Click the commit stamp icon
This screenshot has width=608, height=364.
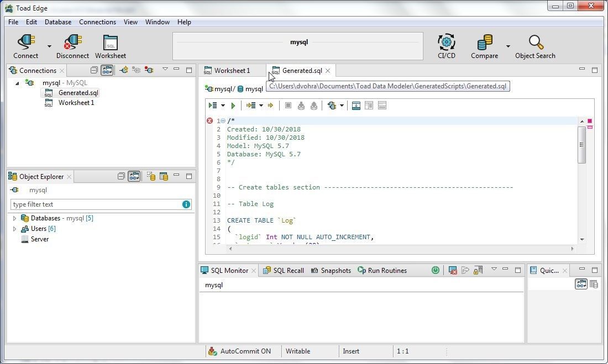[x=301, y=105]
